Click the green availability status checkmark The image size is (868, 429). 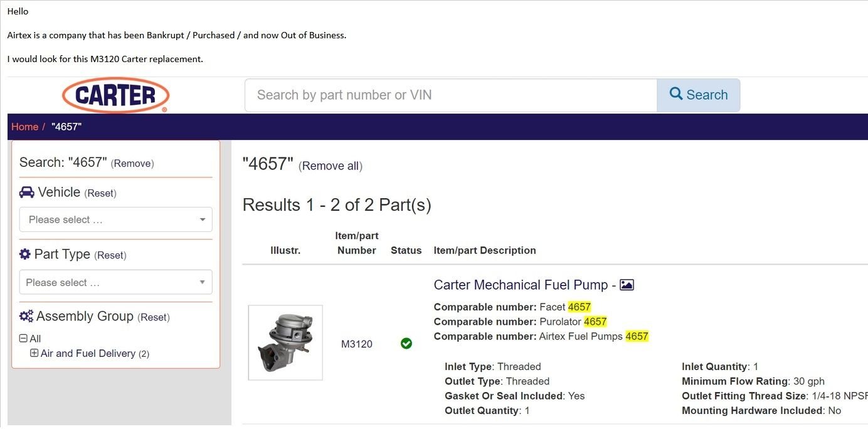pos(406,343)
